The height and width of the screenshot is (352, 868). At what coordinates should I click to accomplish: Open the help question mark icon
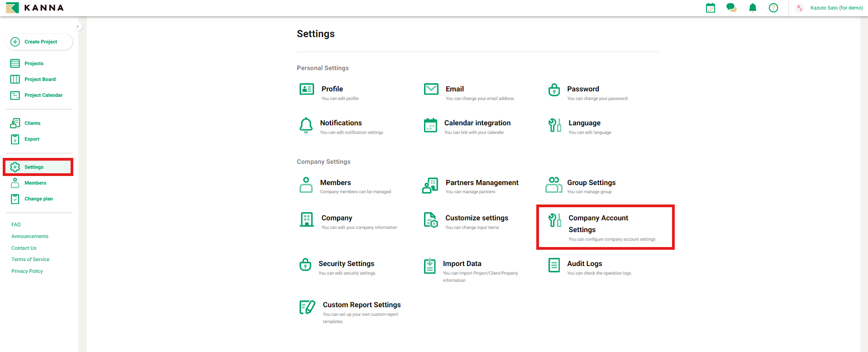pyautogui.click(x=773, y=8)
